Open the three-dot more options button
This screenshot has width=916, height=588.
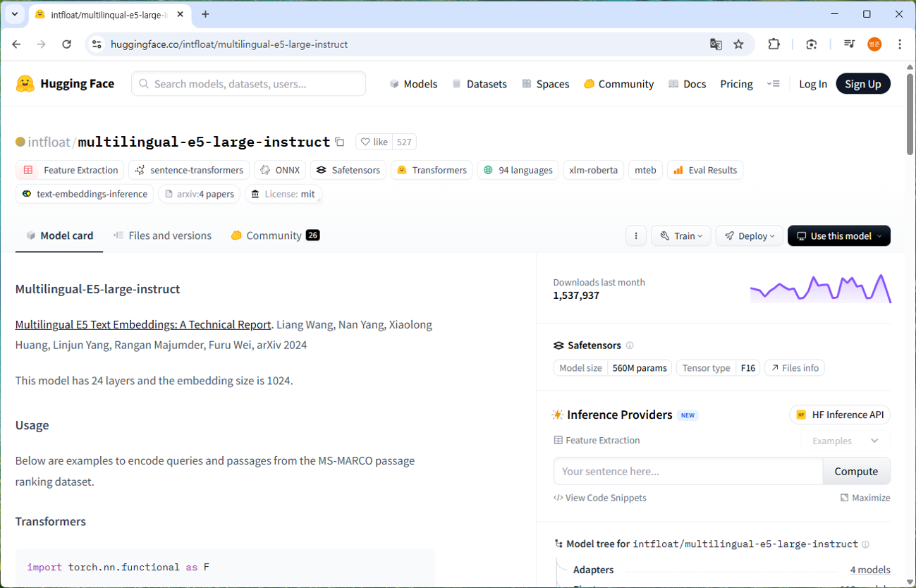pos(636,236)
